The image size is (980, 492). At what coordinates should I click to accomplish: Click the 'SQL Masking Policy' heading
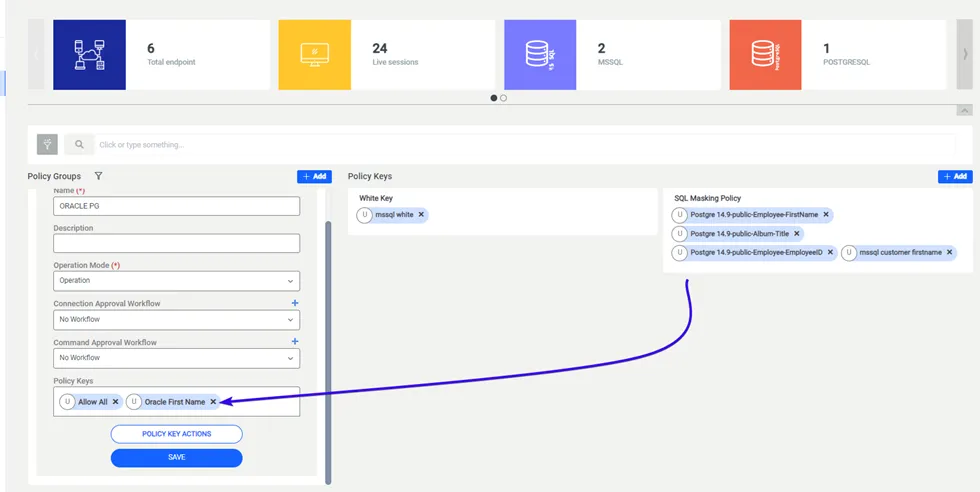point(708,198)
